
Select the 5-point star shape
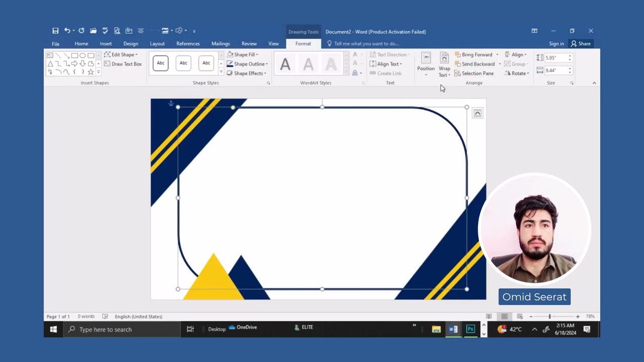tap(91, 72)
